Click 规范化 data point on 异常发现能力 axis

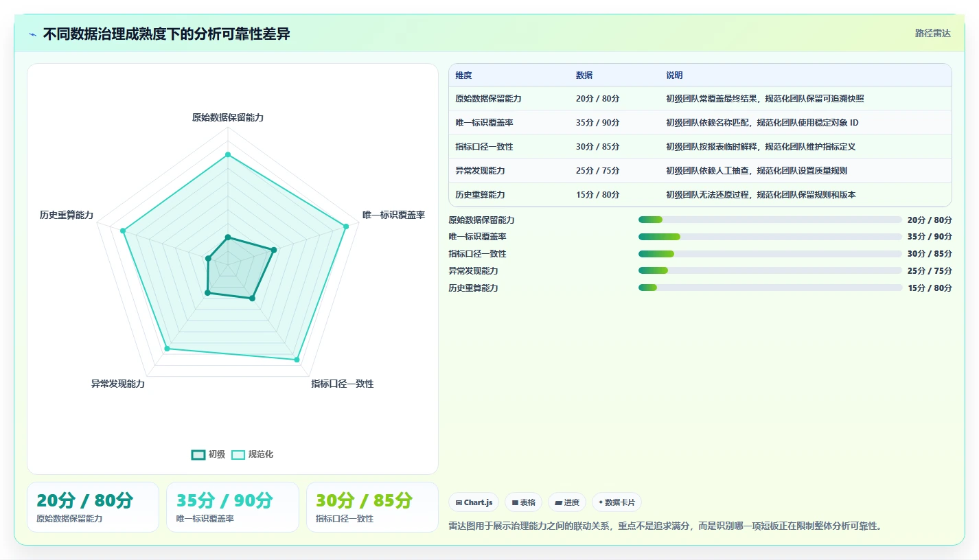click(x=167, y=349)
